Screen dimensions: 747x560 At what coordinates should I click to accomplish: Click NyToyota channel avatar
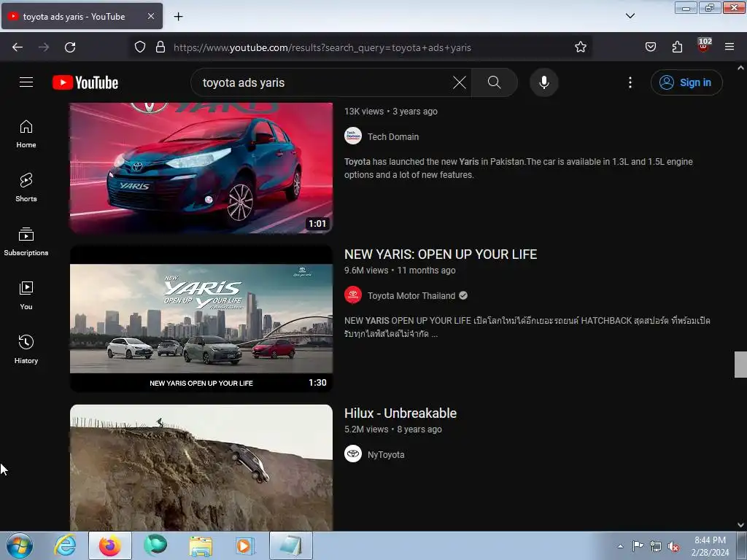pos(353,454)
